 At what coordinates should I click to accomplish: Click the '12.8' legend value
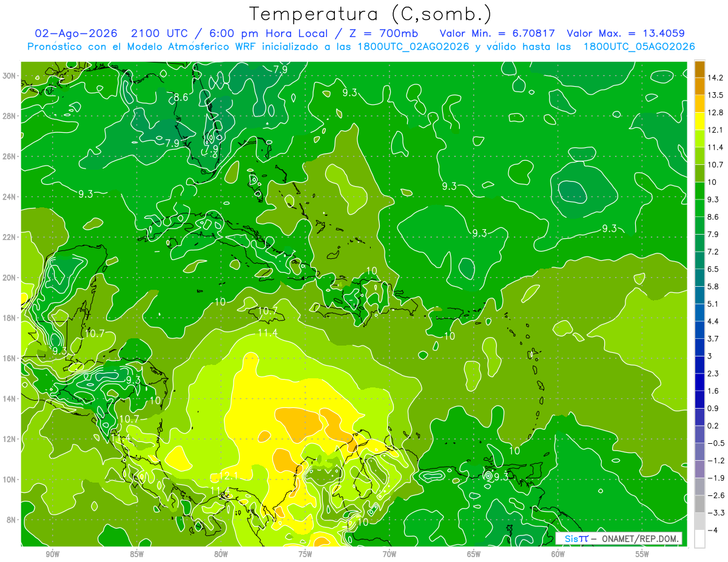pyautogui.click(x=715, y=113)
